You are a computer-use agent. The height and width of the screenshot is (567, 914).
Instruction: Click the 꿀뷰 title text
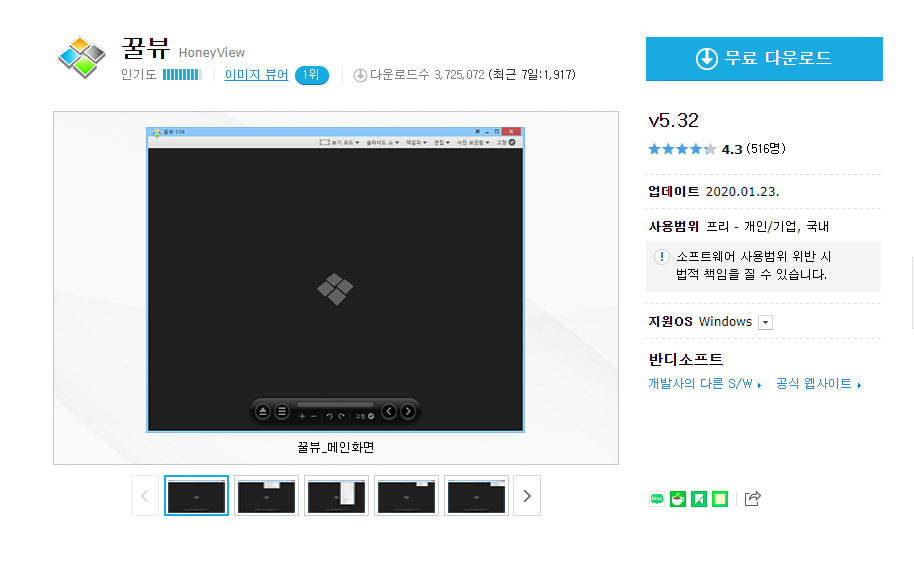pos(146,48)
